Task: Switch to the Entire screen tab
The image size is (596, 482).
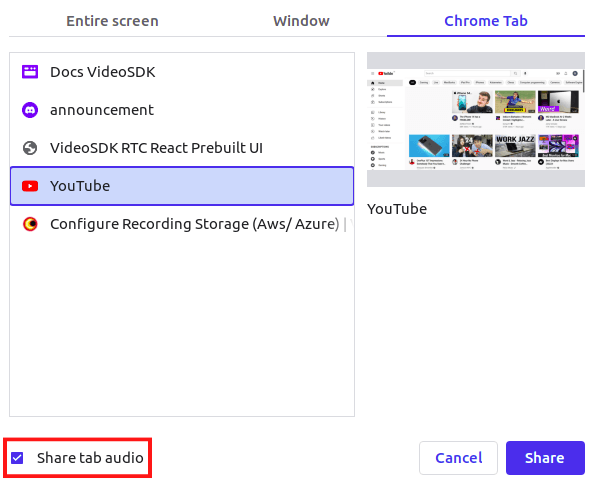Action: coord(112,21)
